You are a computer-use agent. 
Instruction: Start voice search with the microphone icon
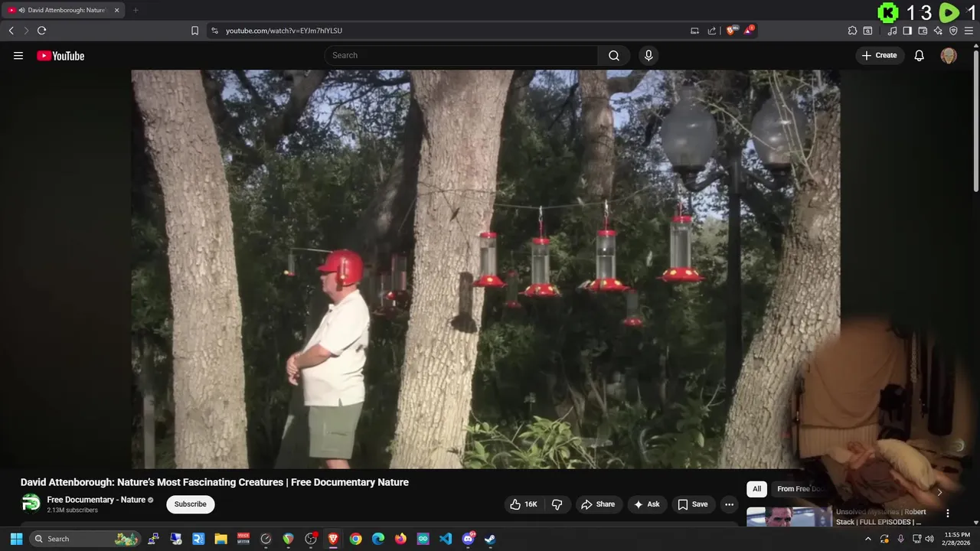648,55
